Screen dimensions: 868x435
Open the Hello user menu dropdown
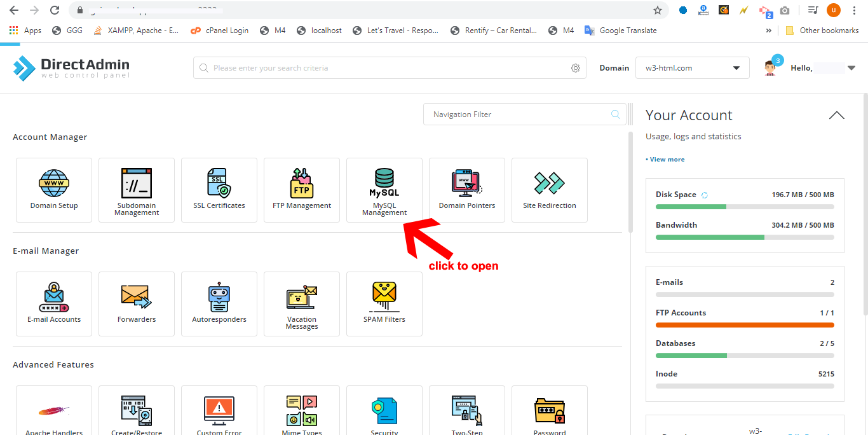pyautogui.click(x=851, y=68)
